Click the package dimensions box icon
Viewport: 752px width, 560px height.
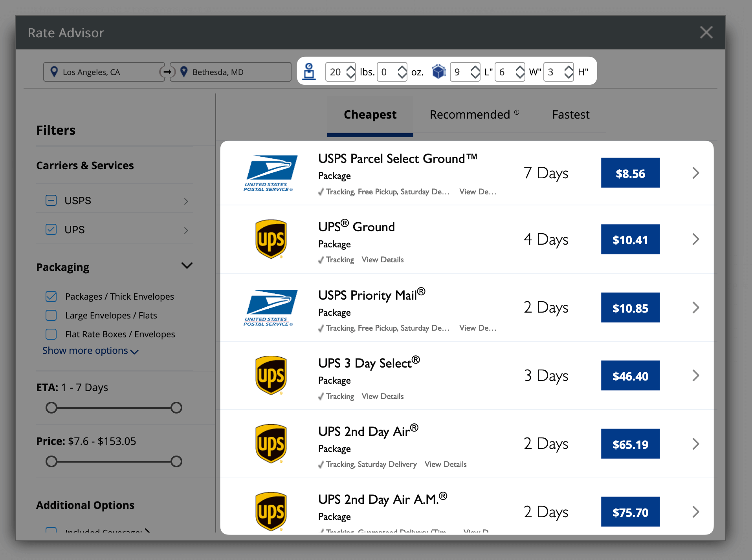(438, 71)
